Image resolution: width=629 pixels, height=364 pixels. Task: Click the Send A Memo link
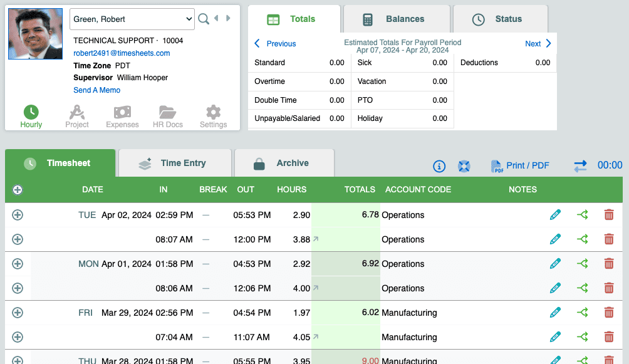(96, 90)
